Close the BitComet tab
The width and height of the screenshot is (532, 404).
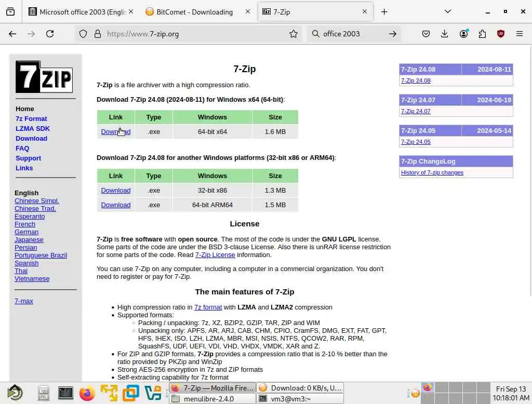click(248, 11)
